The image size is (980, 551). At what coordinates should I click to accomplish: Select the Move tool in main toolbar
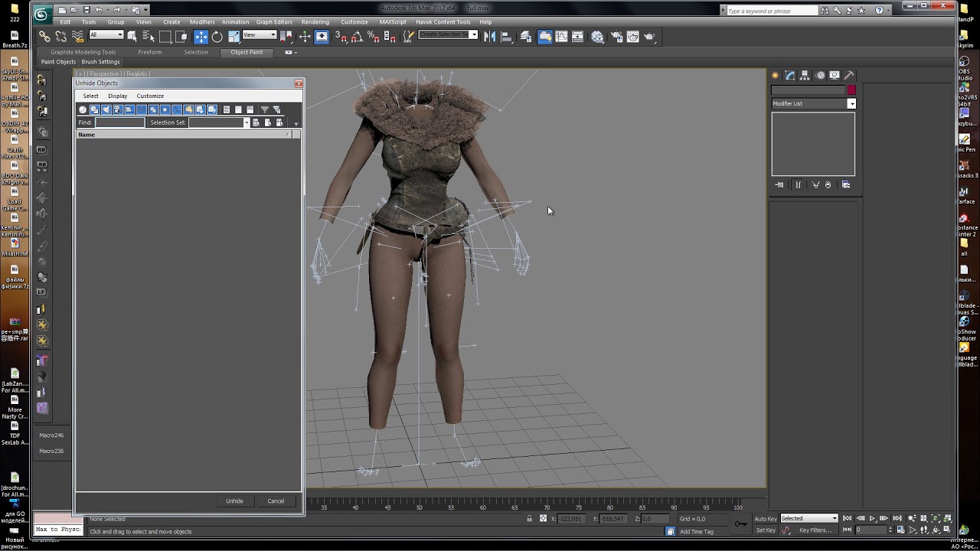[201, 37]
